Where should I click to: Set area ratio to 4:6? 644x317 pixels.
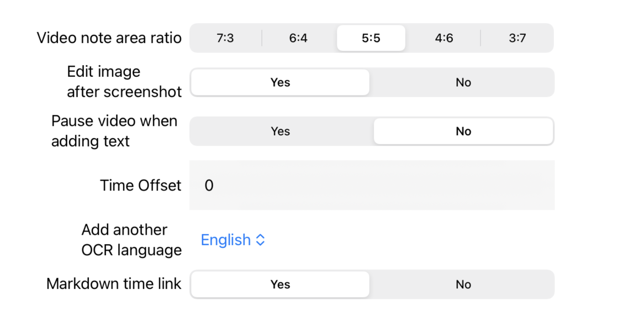click(444, 38)
